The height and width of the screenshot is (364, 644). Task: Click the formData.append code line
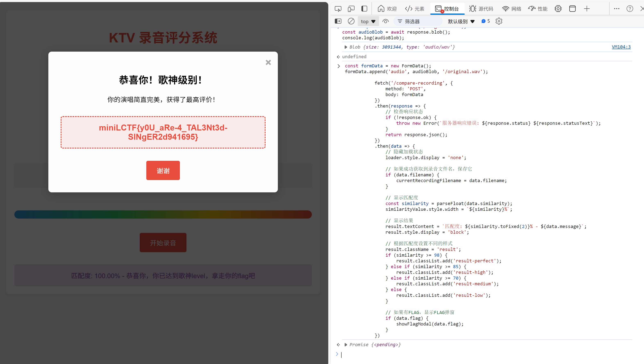(x=416, y=71)
